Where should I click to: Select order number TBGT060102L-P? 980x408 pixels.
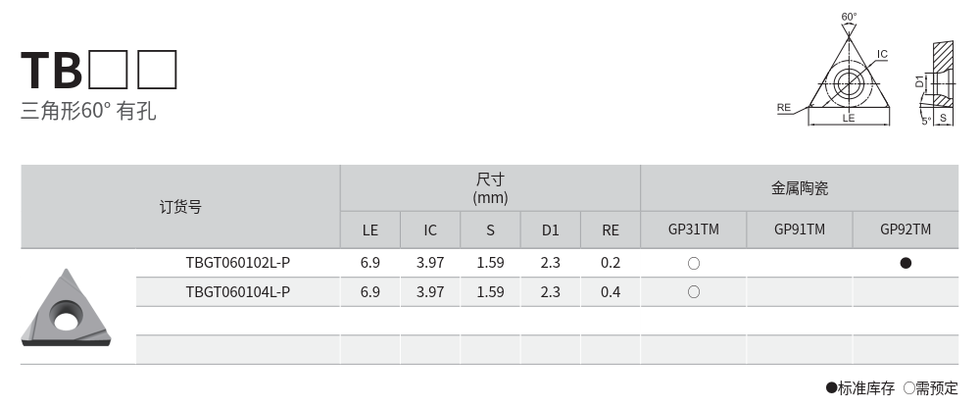click(x=237, y=263)
